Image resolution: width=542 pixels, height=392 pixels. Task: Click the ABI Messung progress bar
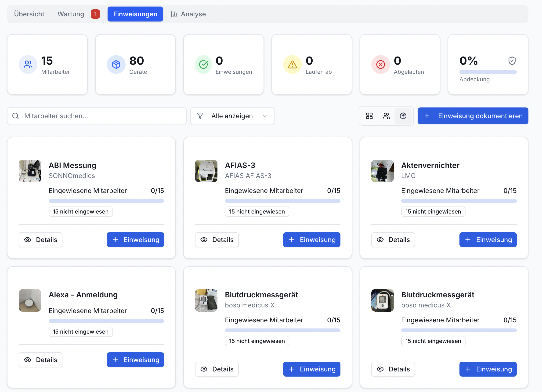(106, 201)
